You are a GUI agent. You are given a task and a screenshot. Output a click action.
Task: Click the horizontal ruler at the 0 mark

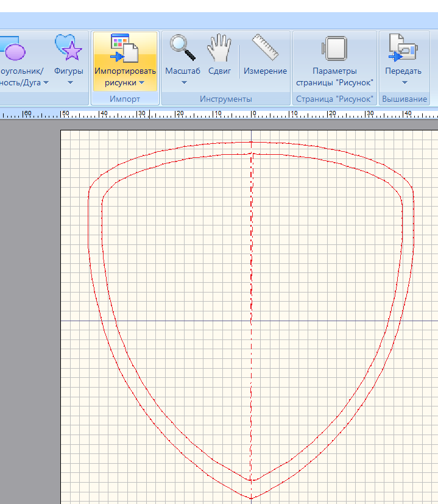(253, 114)
